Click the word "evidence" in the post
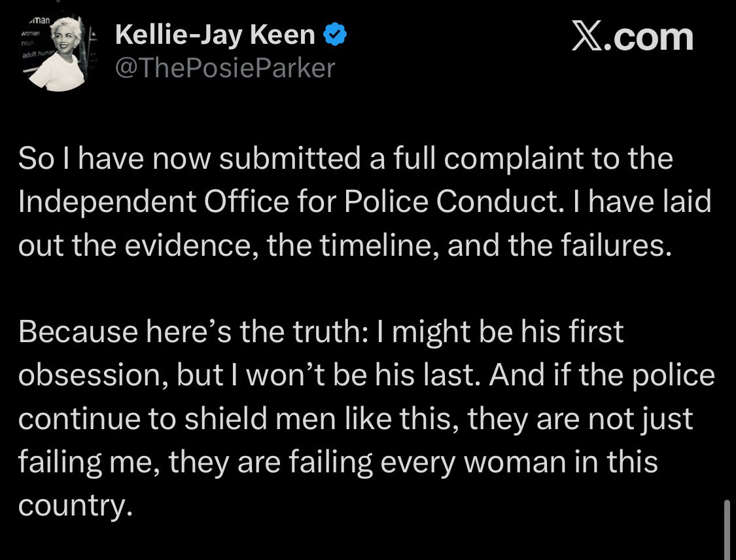 171,245
